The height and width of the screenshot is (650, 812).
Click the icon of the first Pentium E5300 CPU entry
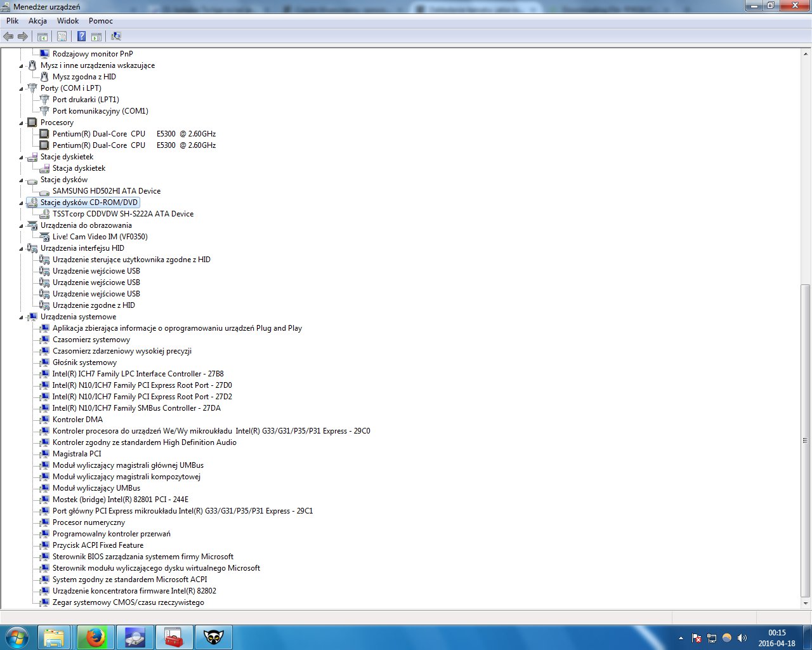pyautogui.click(x=44, y=134)
